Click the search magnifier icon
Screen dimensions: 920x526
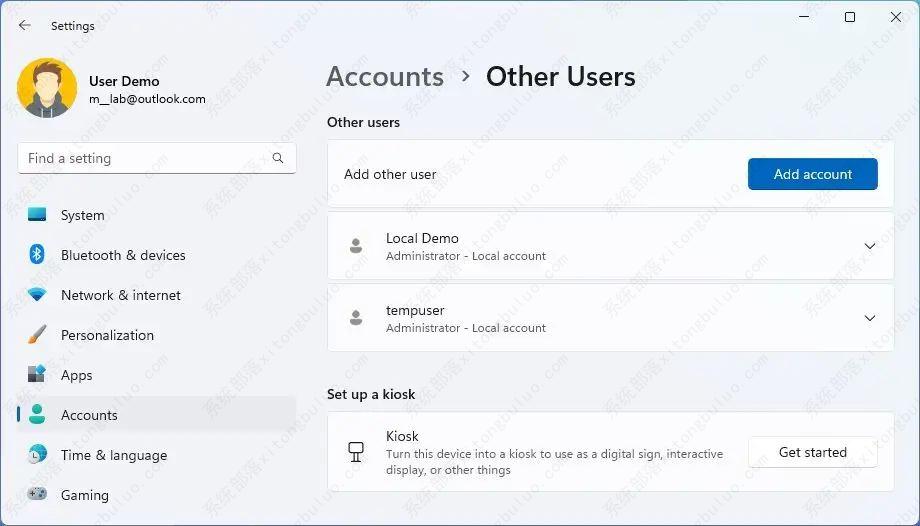coord(278,158)
